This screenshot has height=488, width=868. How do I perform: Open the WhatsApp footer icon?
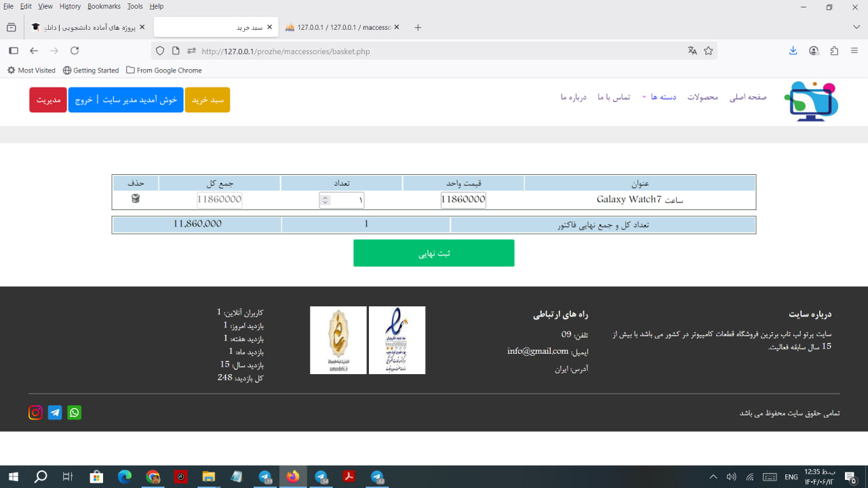click(75, 413)
